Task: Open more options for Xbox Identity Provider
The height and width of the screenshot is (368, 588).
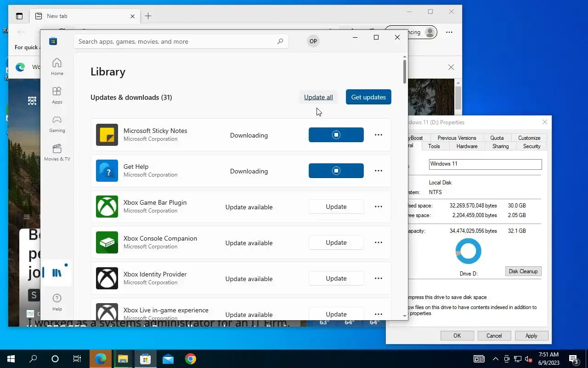Action: tap(379, 278)
